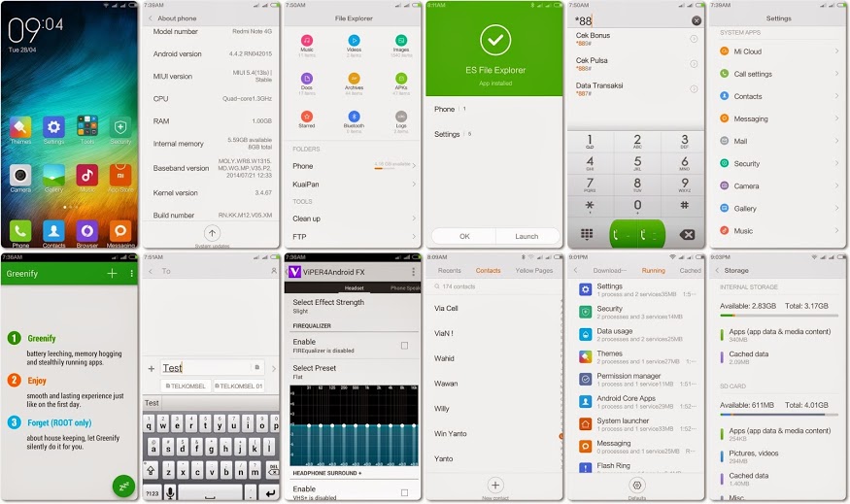Image resolution: width=850 pixels, height=504 pixels.
Task: Open the Gallery app on home screen
Action: coord(53,175)
